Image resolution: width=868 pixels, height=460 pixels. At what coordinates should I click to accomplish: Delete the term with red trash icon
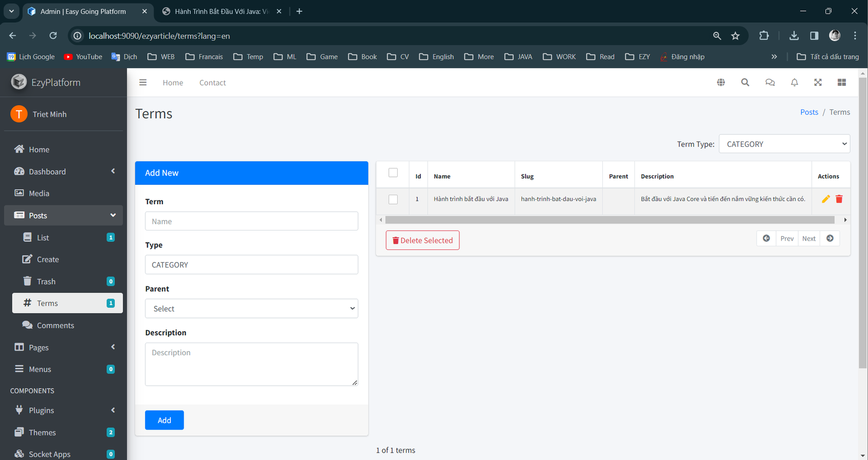pos(839,199)
